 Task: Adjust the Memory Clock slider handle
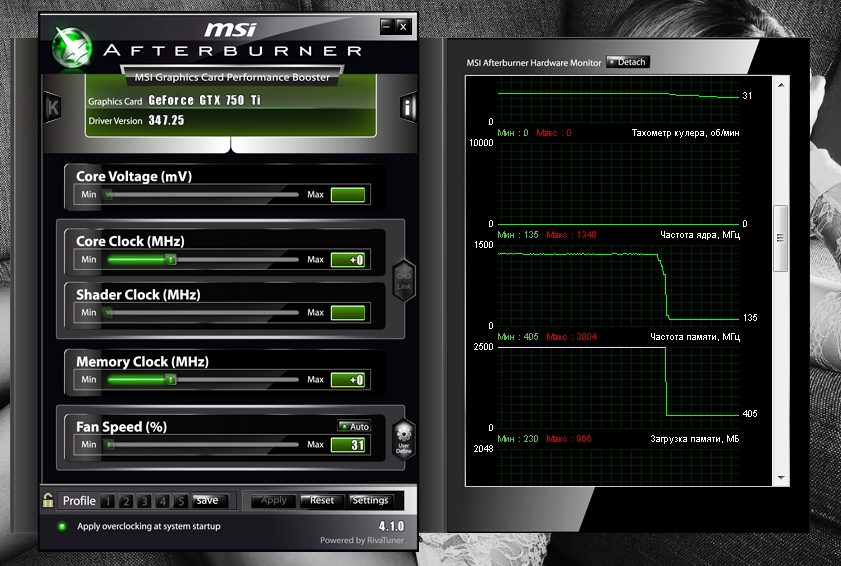[171, 380]
